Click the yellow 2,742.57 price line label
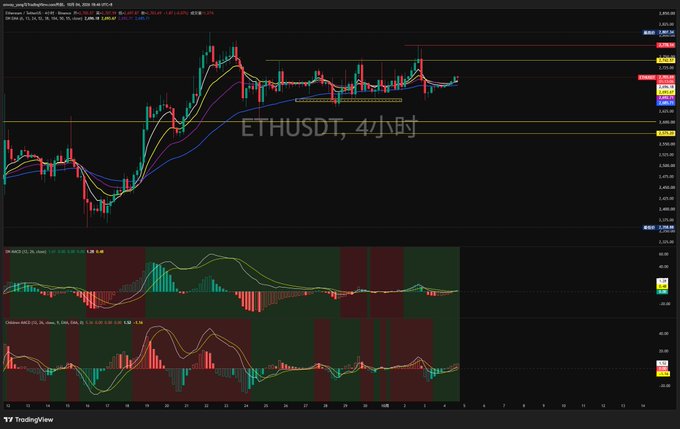This screenshot has height=429, width=680. 666,60
